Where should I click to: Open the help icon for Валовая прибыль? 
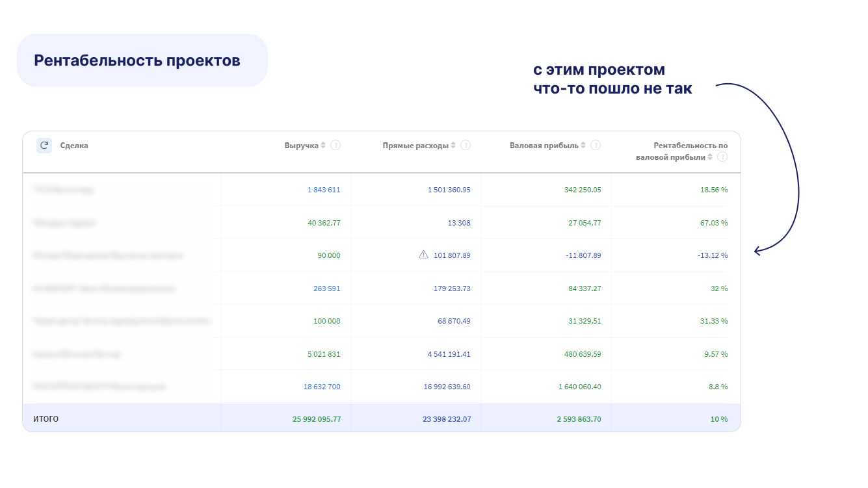pos(596,146)
